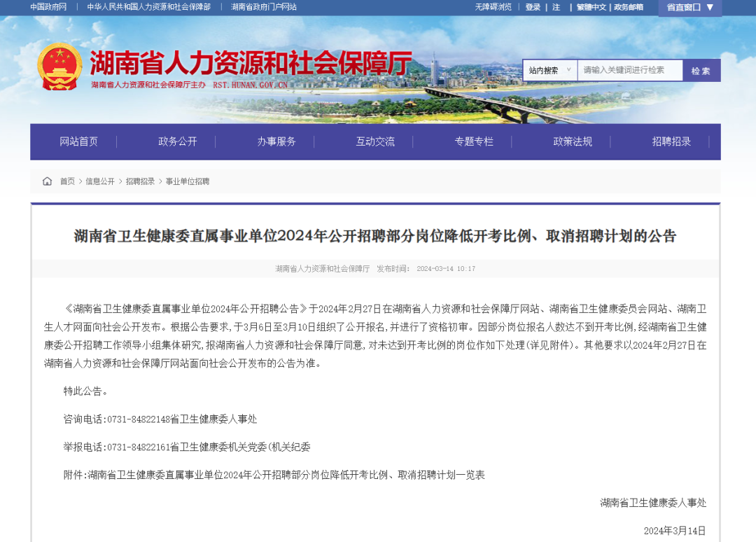The image size is (756, 542).
Task: Open the 政策法规 menu tab
Action: [573, 141]
